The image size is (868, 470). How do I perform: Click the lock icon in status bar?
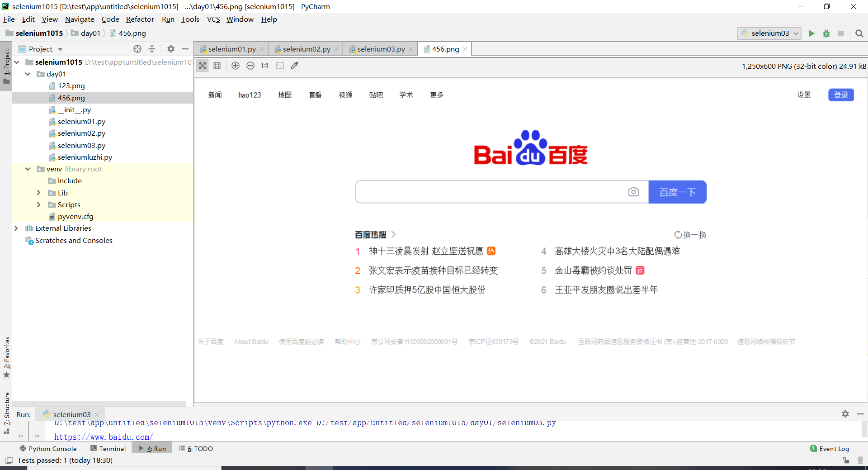coord(846,461)
